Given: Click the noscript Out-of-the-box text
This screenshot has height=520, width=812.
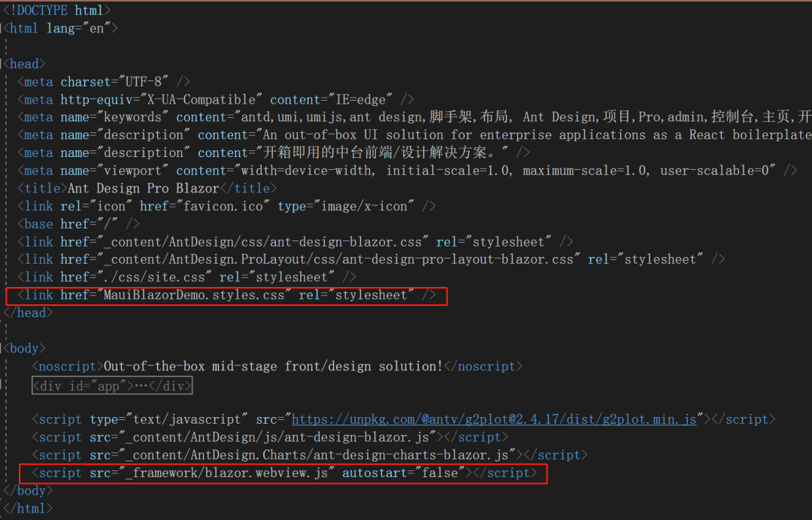Looking at the screenshot, I should [x=272, y=367].
